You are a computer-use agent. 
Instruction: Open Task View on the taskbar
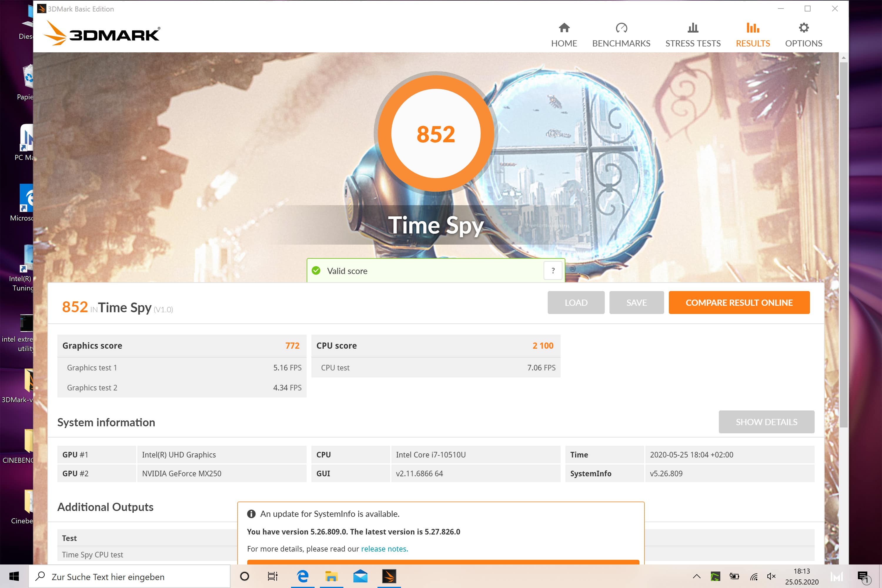tap(273, 576)
